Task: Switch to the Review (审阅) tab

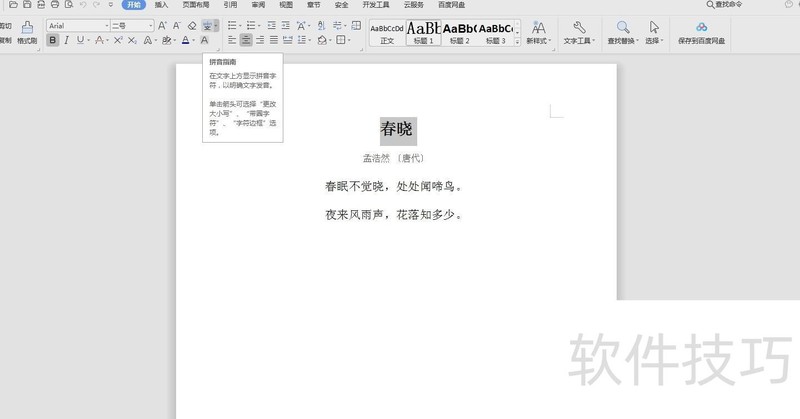Action: point(258,5)
